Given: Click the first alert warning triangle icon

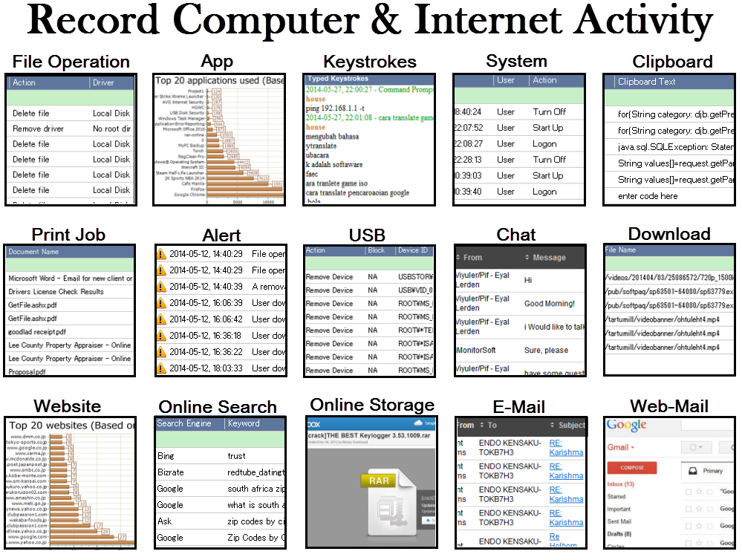Looking at the screenshot, I should pos(161,253).
